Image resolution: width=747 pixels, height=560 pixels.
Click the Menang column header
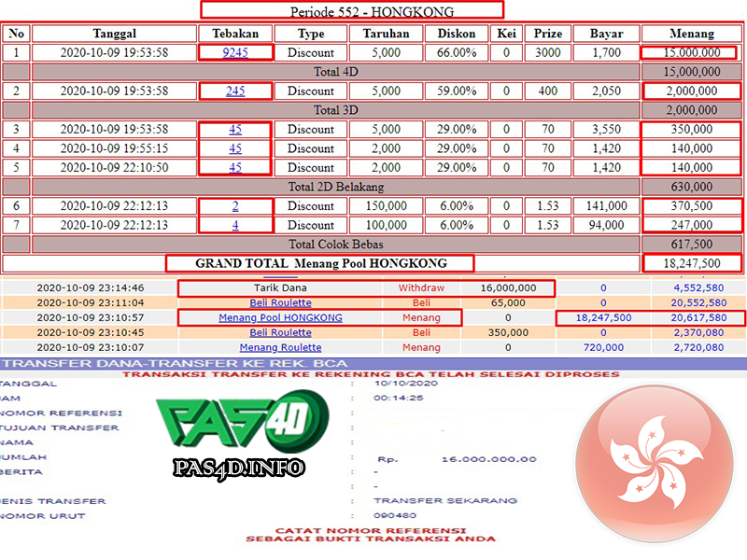click(692, 34)
